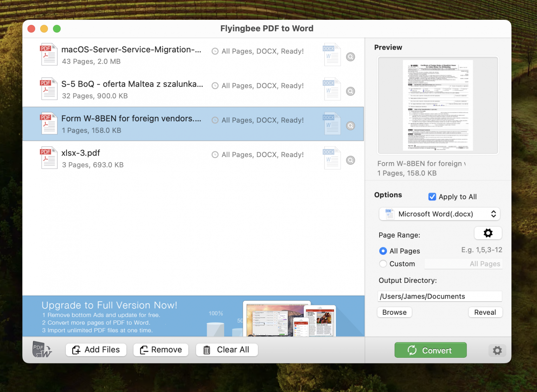The height and width of the screenshot is (392, 537).
Task: Click magnifier icon for Form W-8BEN row
Action: [x=350, y=126]
